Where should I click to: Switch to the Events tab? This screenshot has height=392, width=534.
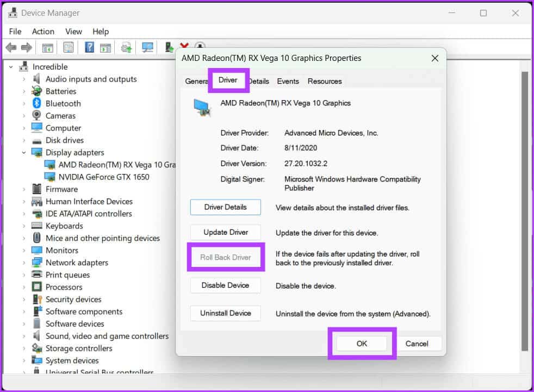(288, 81)
